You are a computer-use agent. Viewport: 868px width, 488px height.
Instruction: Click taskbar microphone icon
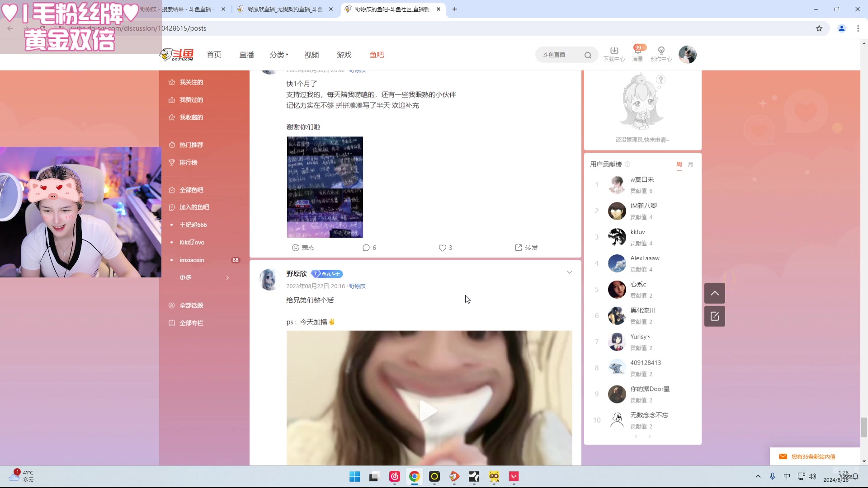[773, 476]
